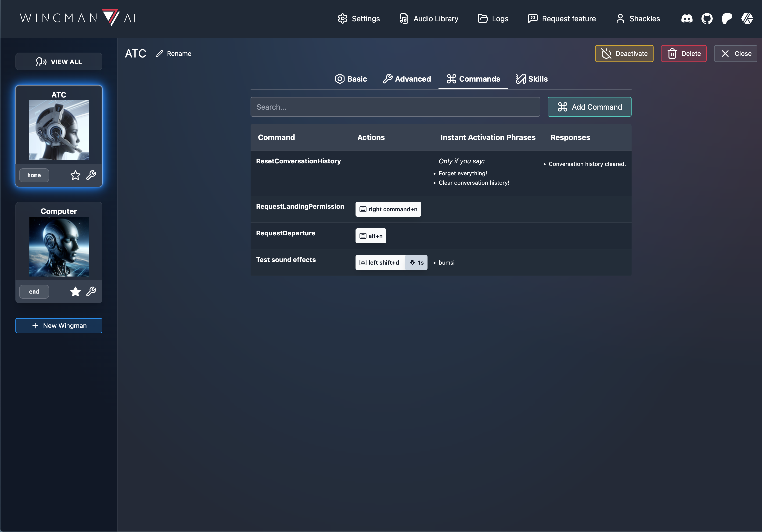Open the GitHub icon link
The height and width of the screenshot is (532, 762).
(707, 19)
